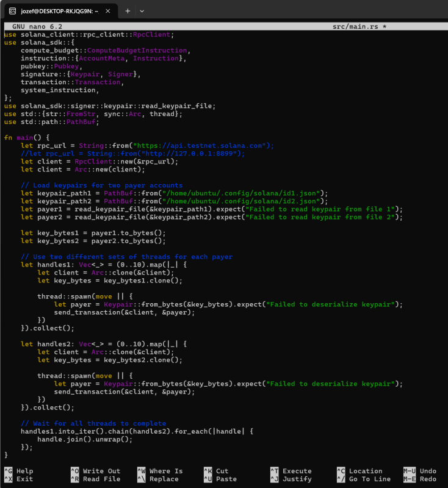This screenshot has width=448, height=488.
Task: Close the jozef@DESKTOP-RKJQG9N tab
Action: [109, 11]
